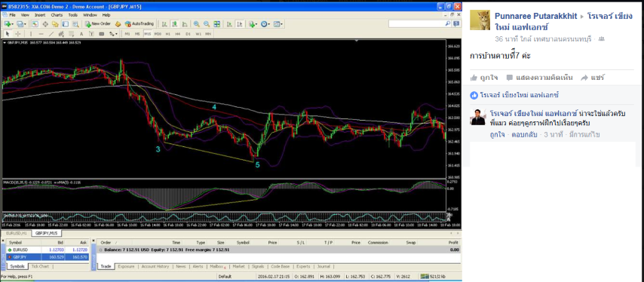The image size is (644, 282).
Task: Choose the text label A tool
Action: (x=81, y=34)
